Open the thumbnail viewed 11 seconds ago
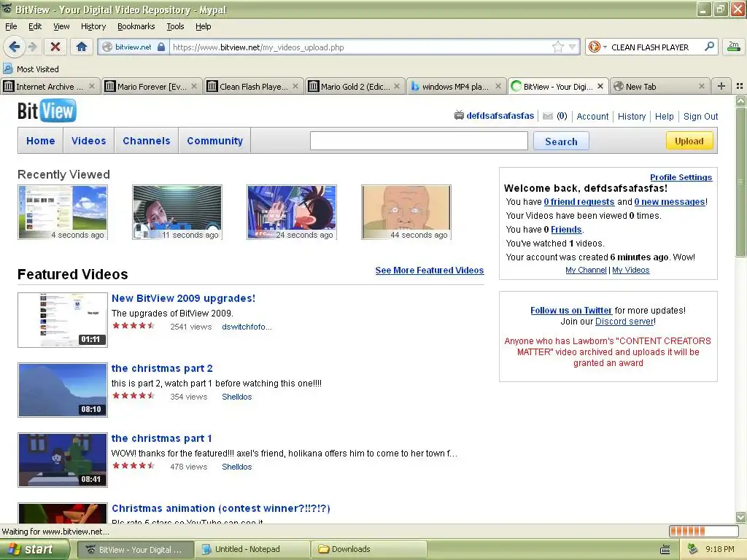This screenshot has height=560, width=747. tap(177, 212)
